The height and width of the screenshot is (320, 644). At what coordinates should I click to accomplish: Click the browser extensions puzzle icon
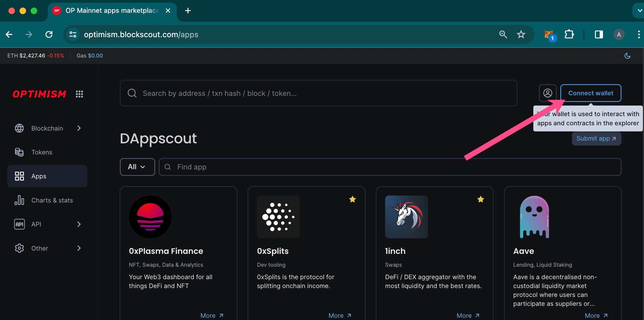coord(569,35)
